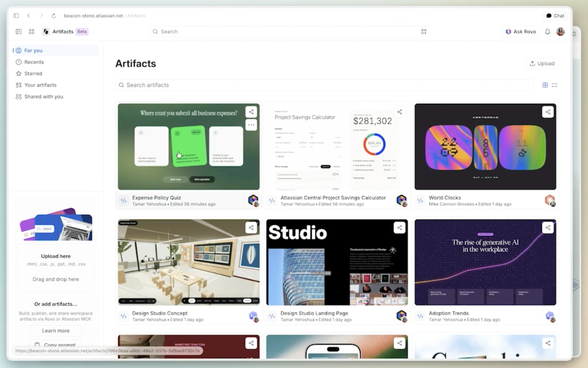
Task: Click code icon beside Design Studio Landing Page
Action: 272,316
